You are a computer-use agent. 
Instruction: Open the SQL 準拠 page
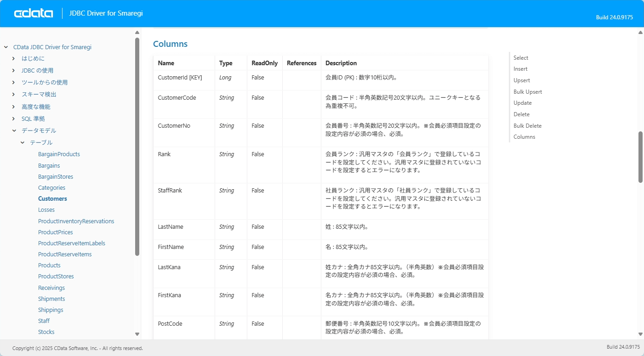click(x=33, y=119)
